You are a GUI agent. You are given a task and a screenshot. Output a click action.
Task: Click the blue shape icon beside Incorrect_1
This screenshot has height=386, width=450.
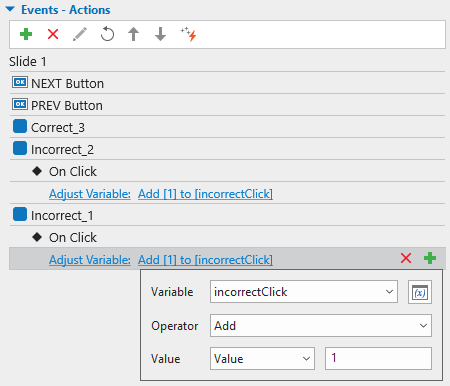pyautogui.click(x=20, y=214)
